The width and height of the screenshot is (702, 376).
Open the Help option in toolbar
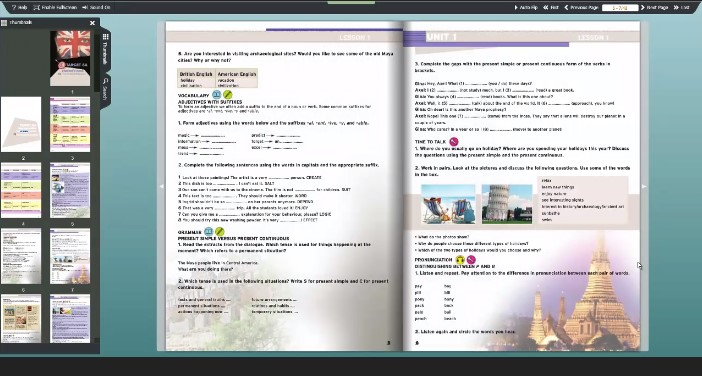tap(19, 7)
